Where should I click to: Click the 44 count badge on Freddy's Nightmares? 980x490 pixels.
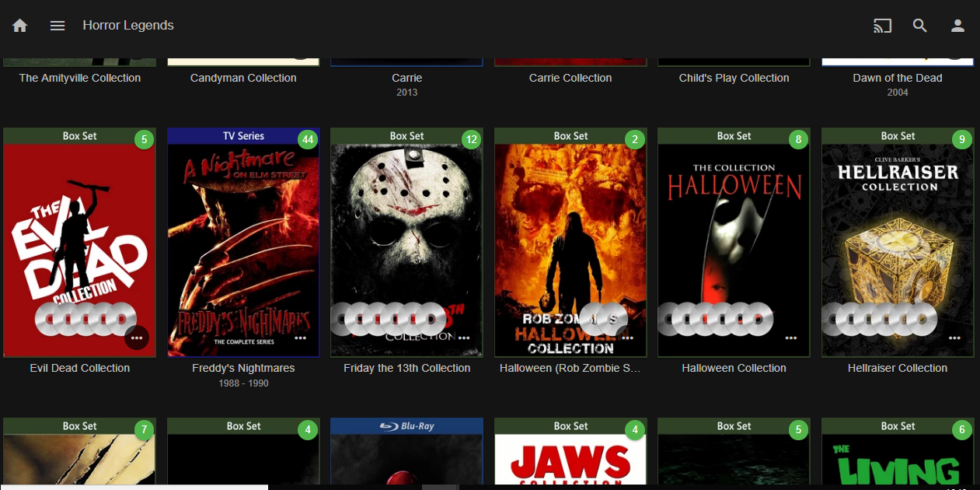pyautogui.click(x=309, y=140)
